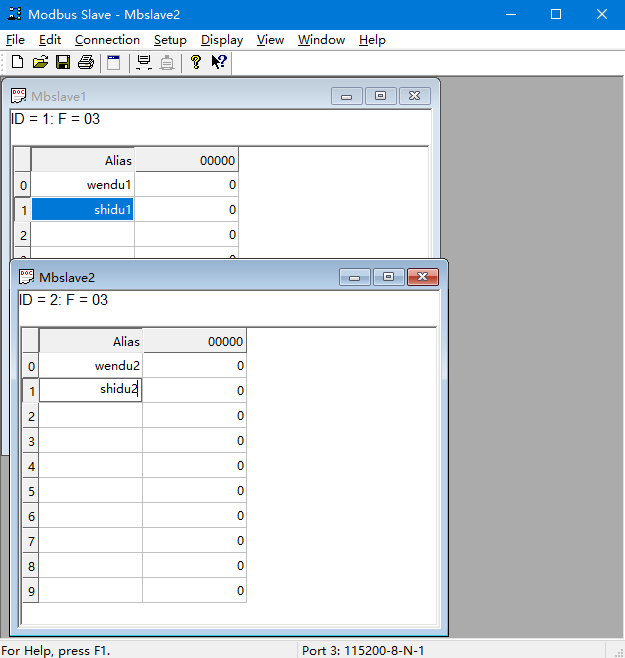The width and height of the screenshot is (625, 658).
Task: Click the Mbslave2 window title icon
Action: (27, 277)
